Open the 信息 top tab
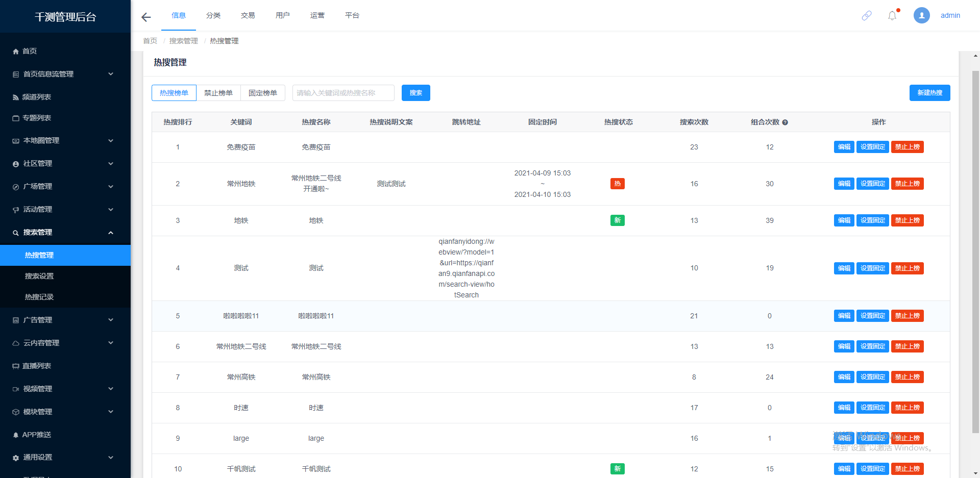The width and height of the screenshot is (980, 478). point(179,15)
